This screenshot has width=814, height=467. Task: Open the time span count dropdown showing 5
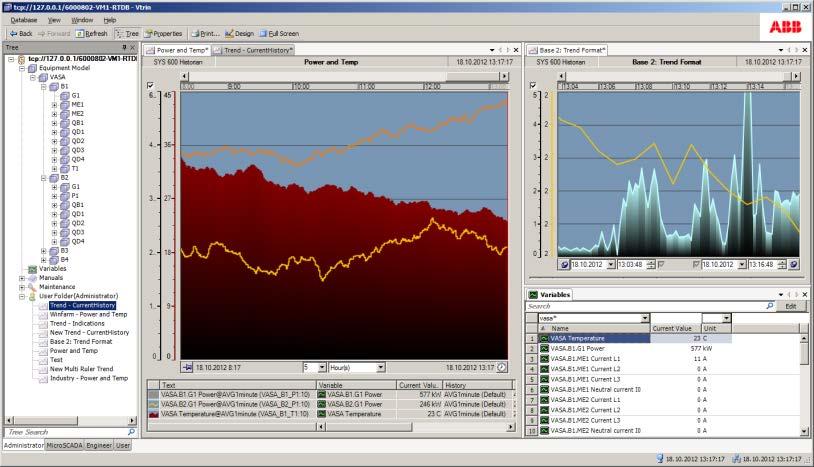tap(322, 367)
